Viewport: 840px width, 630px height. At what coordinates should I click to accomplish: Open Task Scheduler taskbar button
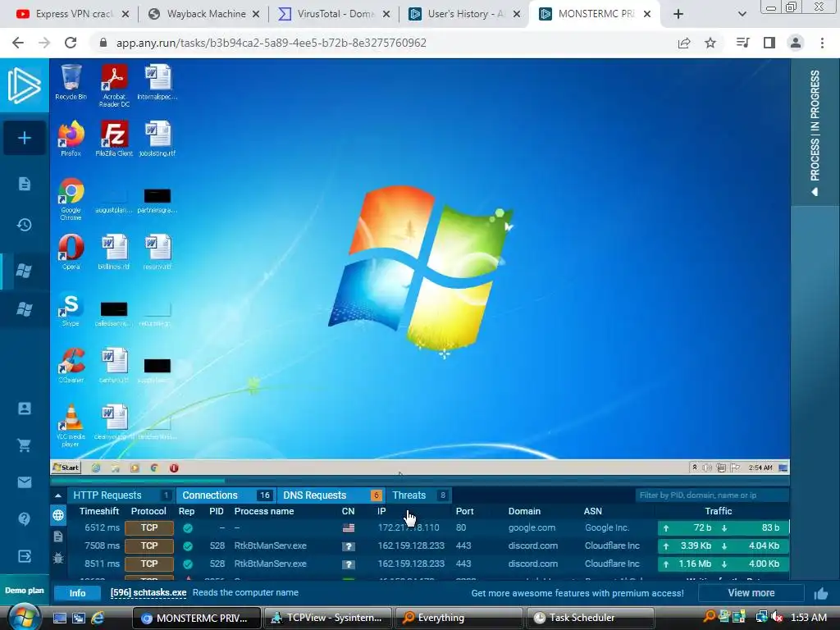coord(590,618)
